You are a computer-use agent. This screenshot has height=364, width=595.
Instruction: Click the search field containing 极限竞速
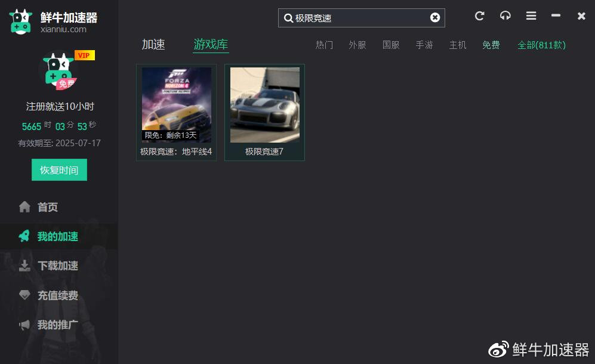pyautogui.click(x=361, y=18)
